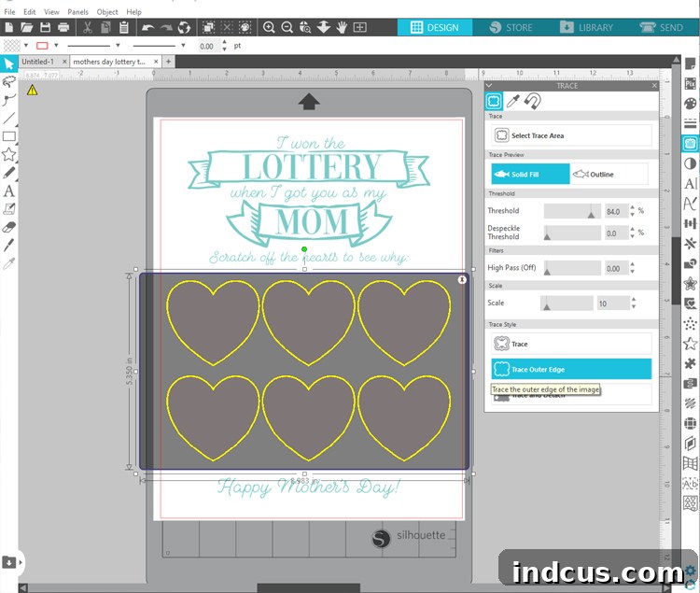Close the trace selection area box
700x593 pixels.
pyautogui.click(x=462, y=279)
